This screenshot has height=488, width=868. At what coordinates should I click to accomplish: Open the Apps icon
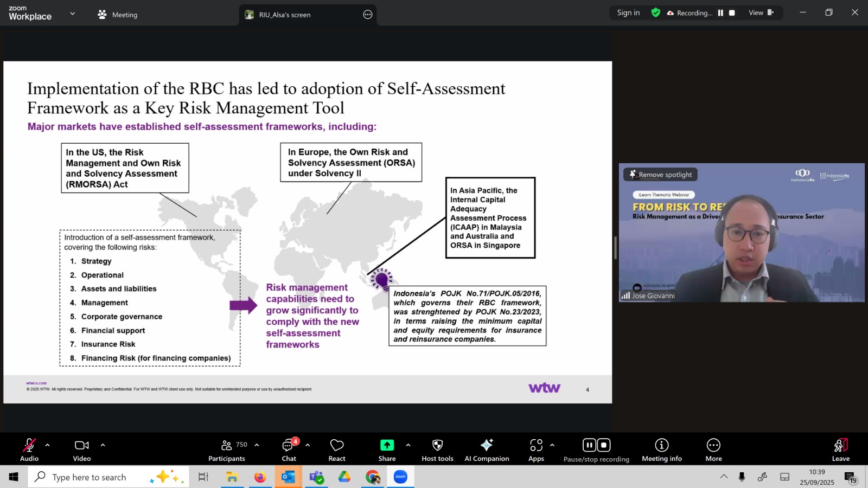[x=536, y=450]
